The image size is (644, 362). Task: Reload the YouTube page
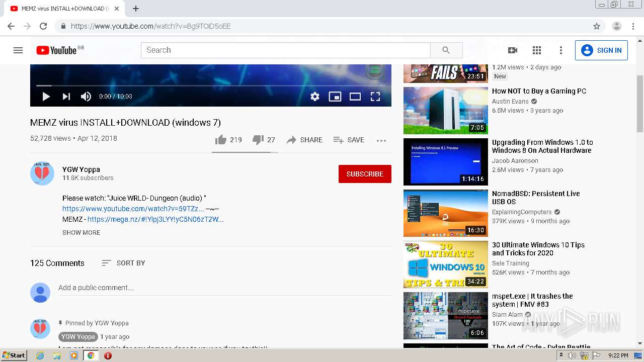(43, 26)
